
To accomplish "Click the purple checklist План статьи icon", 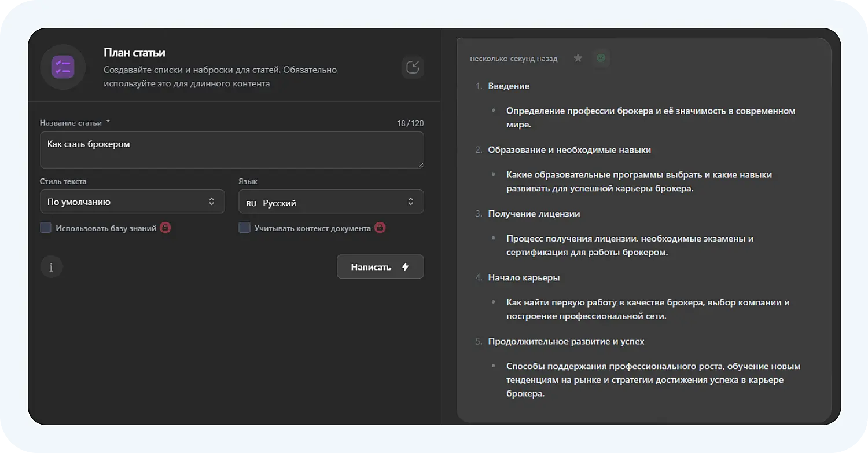I will coord(62,67).
